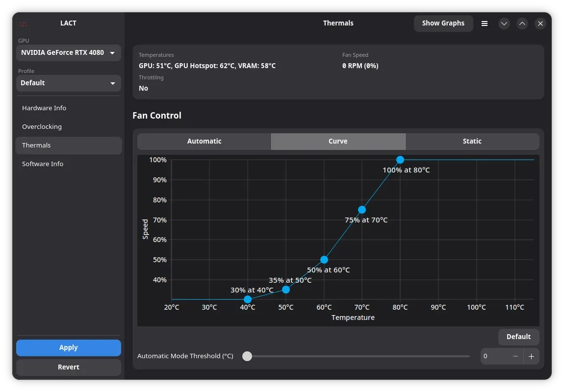Click the Throttling status 'No'

[144, 88]
